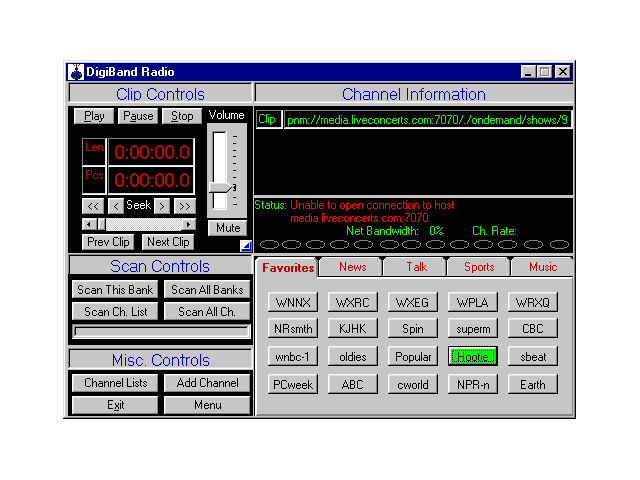Click the step back < seek button
Screen dimensions: 640x480
coord(116,205)
